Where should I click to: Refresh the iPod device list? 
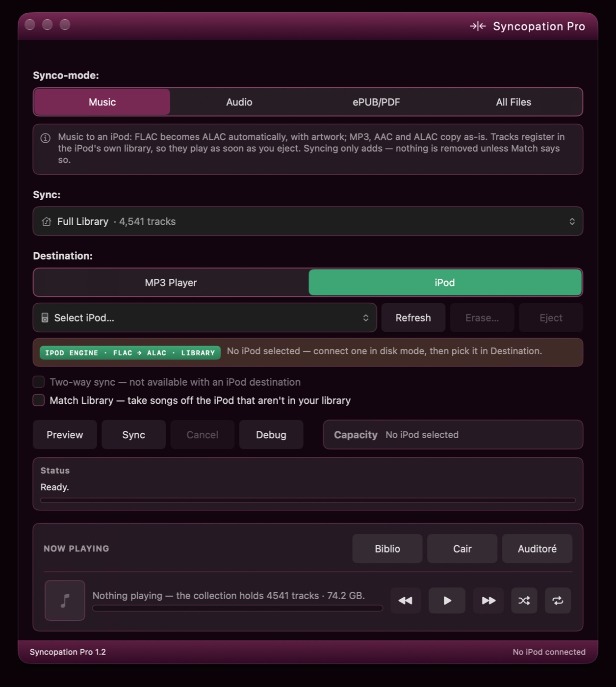tap(413, 318)
